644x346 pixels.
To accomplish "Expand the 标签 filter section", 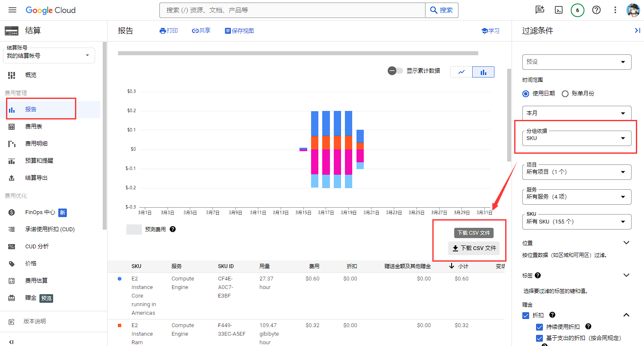I will [626, 275].
